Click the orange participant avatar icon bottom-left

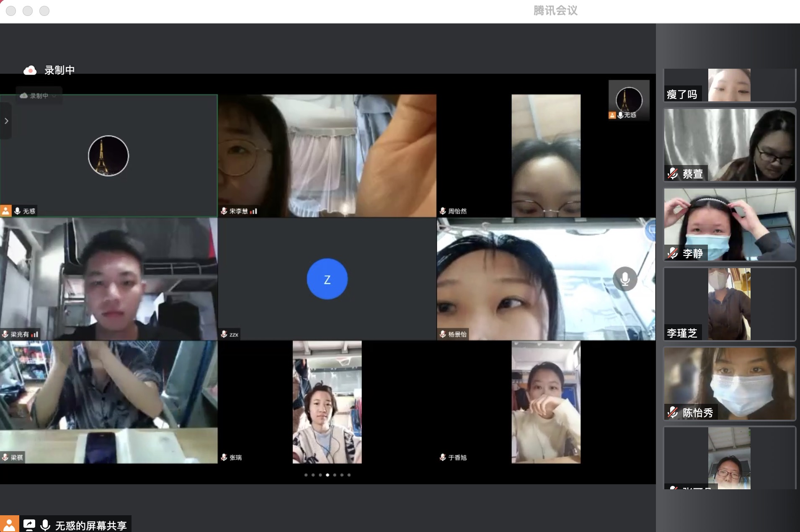[x=8, y=523]
